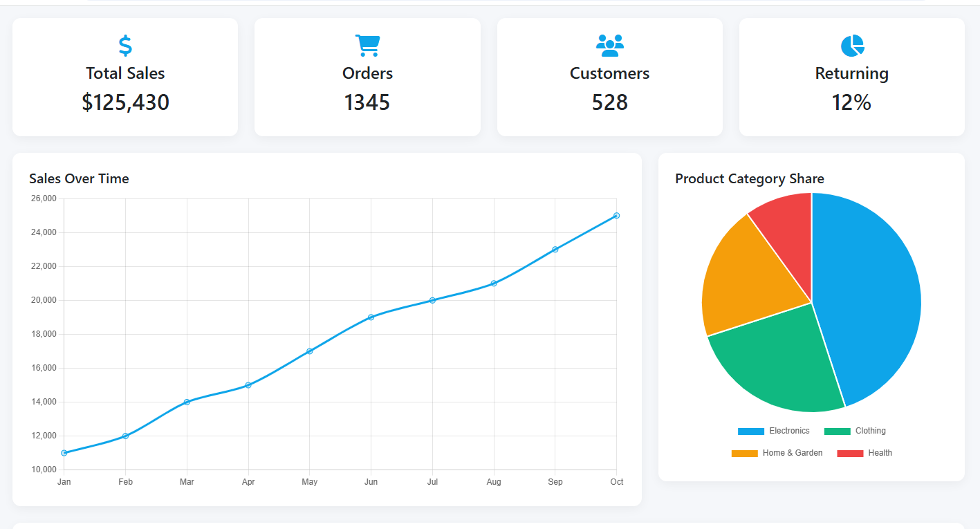Screen dimensions: 980x529
Task: Click the Aug x-axis label
Action: 494,482
